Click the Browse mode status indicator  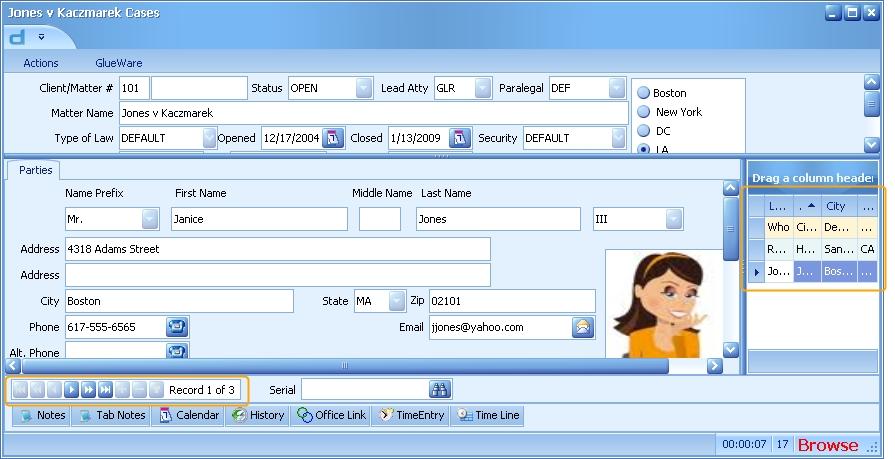click(828, 445)
